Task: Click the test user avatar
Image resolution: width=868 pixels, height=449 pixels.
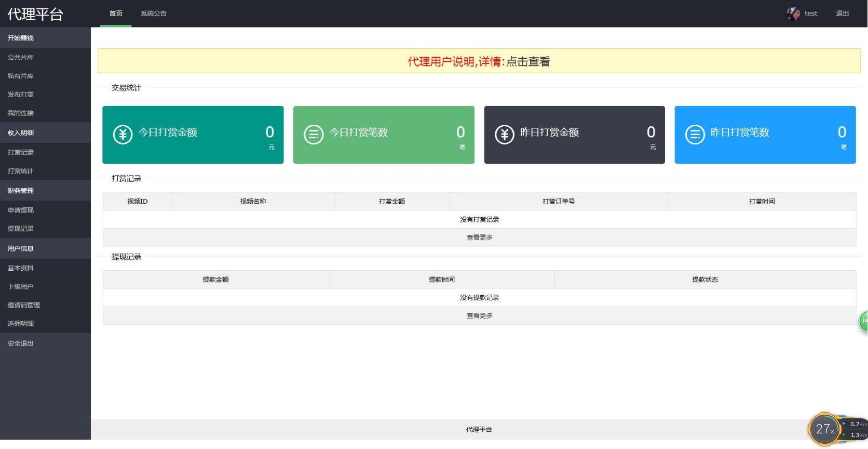Action: (x=793, y=14)
